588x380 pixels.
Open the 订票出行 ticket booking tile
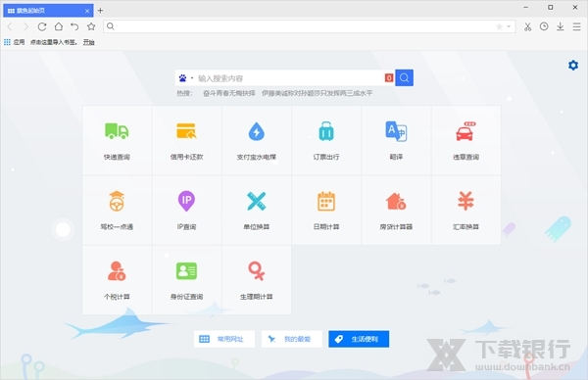point(326,140)
